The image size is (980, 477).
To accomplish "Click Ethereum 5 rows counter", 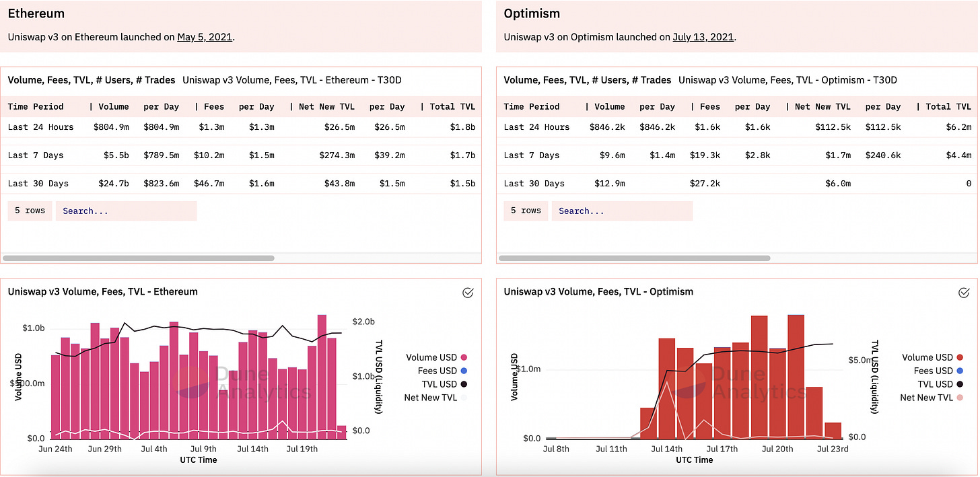I will 30,211.
